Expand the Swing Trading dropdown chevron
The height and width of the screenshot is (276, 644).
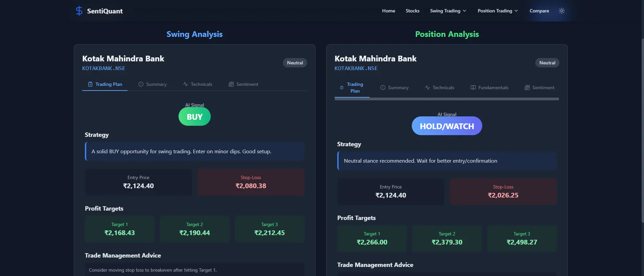tap(464, 11)
